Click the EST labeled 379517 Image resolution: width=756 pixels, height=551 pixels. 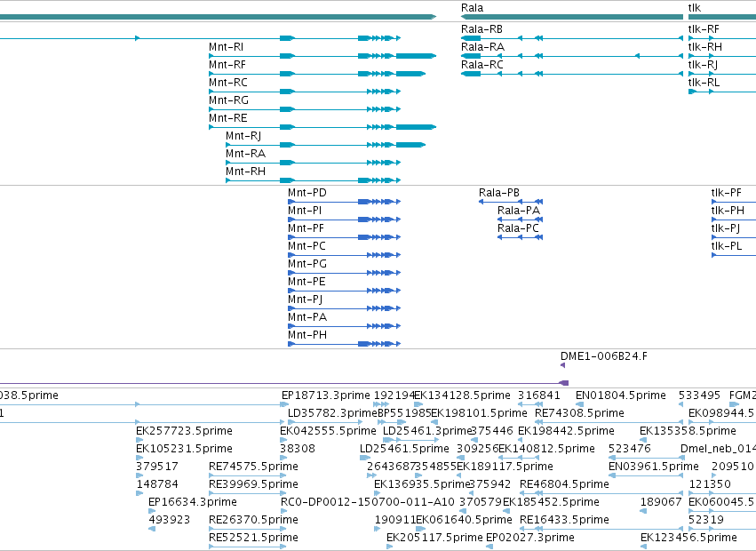coord(157,467)
